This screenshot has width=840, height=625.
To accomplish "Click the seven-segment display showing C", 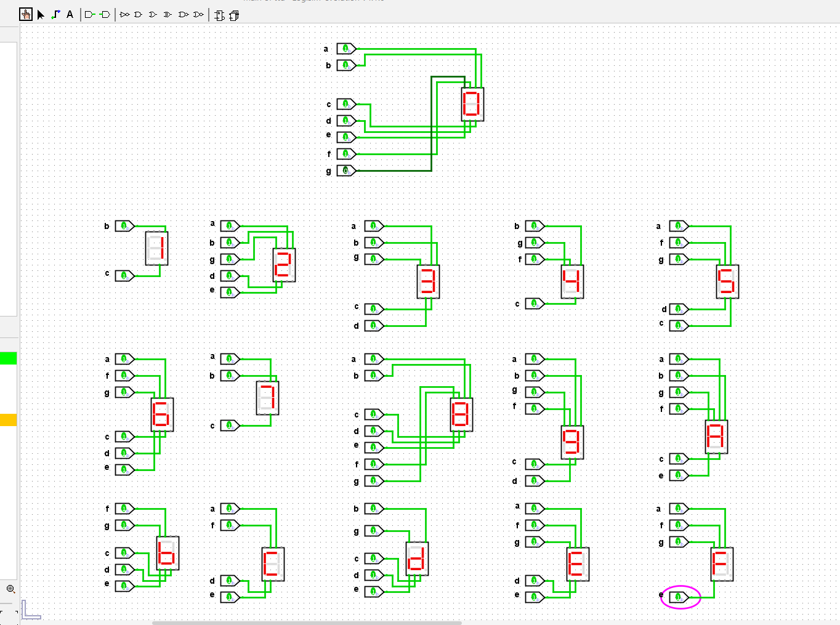I will [x=273, y=564].
